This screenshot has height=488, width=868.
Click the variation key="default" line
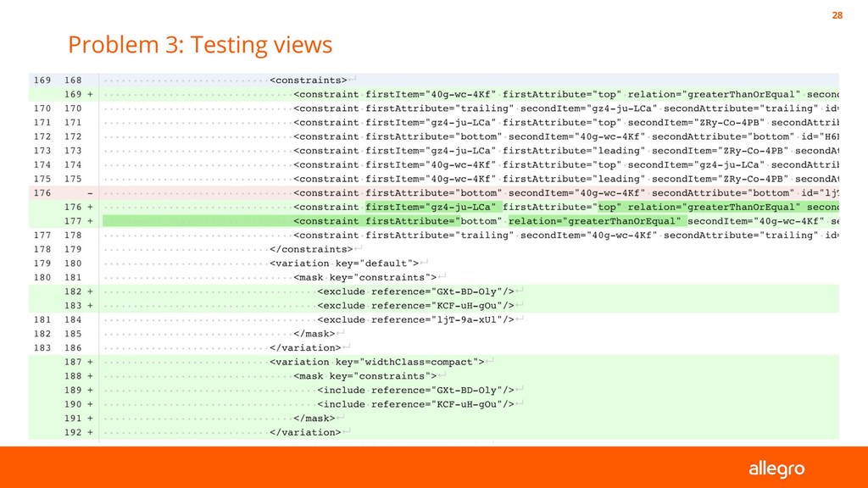[x=344, y=263]
